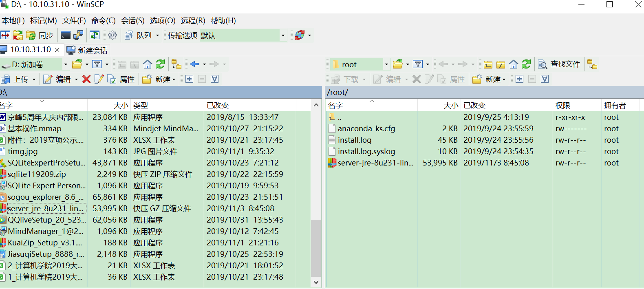The image size is (644, 289).
Task: Click the compare directories icon in main toolbar
Action: coord(5,35)
